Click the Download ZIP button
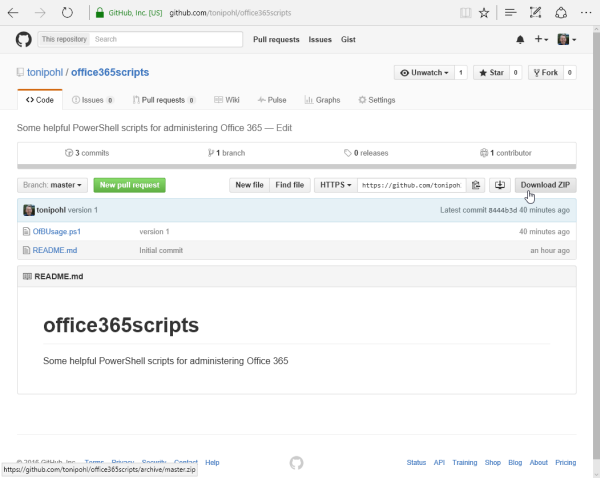 545,185
